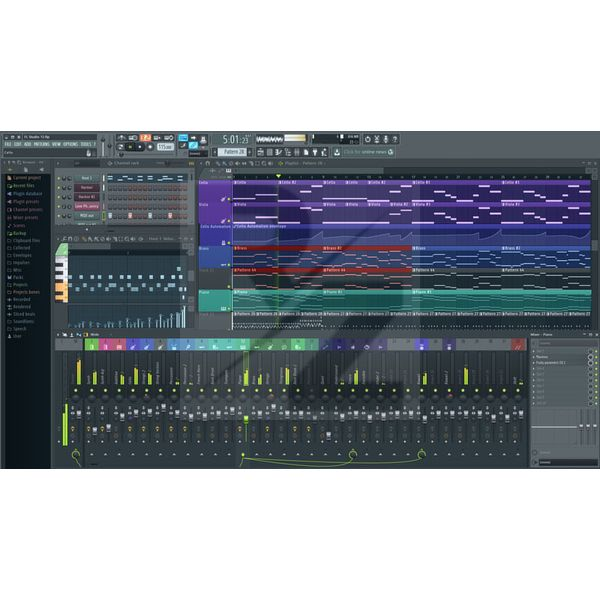
Task: Select Current project in the browser
Action: coord(24,178)
